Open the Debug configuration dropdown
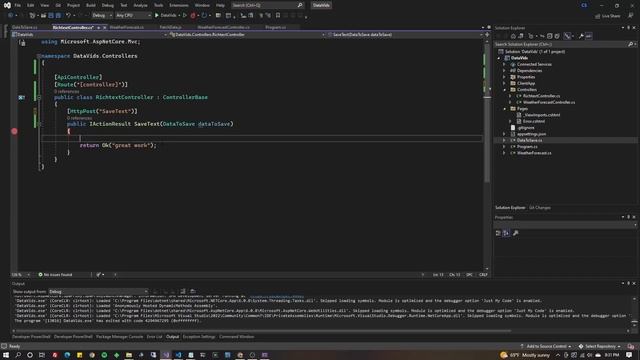640x360 pixels. tap(102, 16)
